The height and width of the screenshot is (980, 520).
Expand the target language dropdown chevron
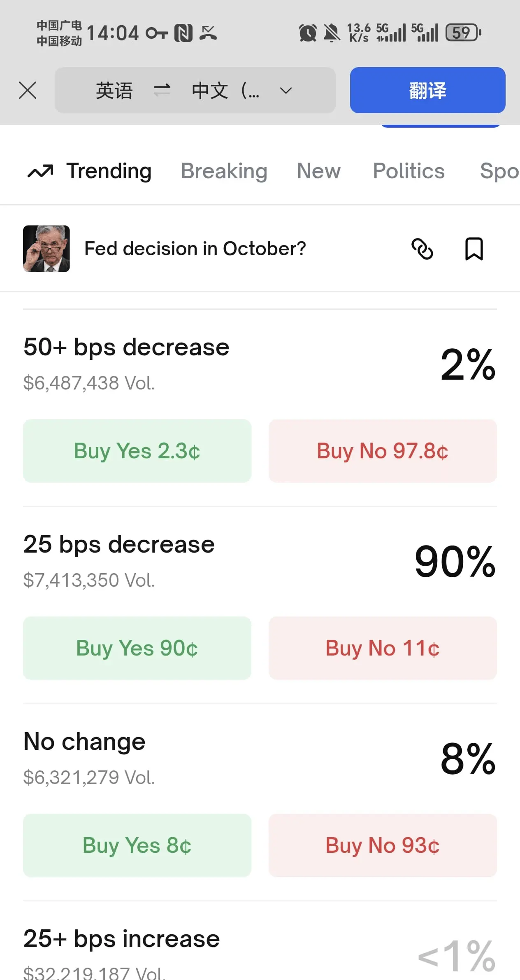286,90
